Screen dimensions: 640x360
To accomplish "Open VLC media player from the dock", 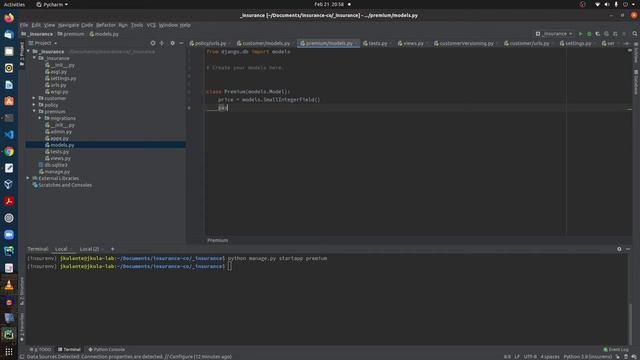I will click(9, 285).
